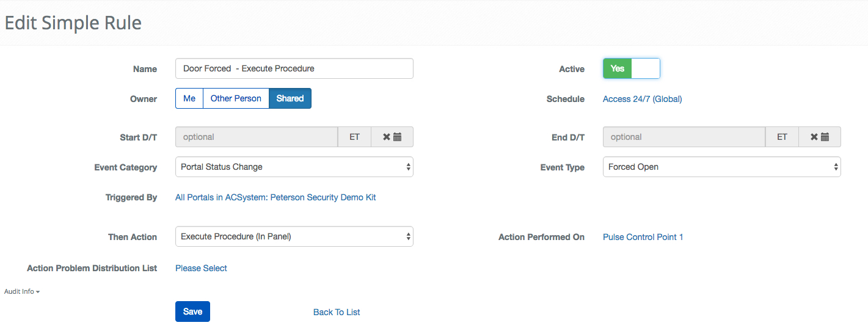Click the Start D/T clear and calendar icon

(x=392, y=137)
